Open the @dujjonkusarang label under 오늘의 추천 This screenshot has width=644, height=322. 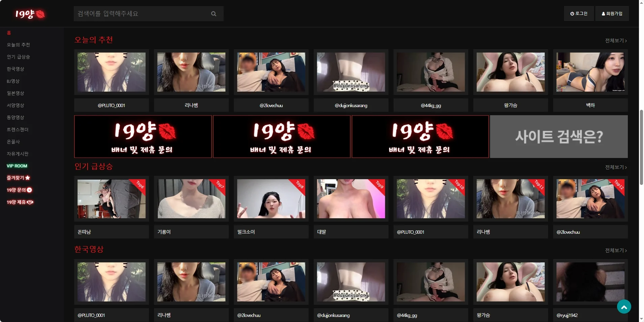351,105
